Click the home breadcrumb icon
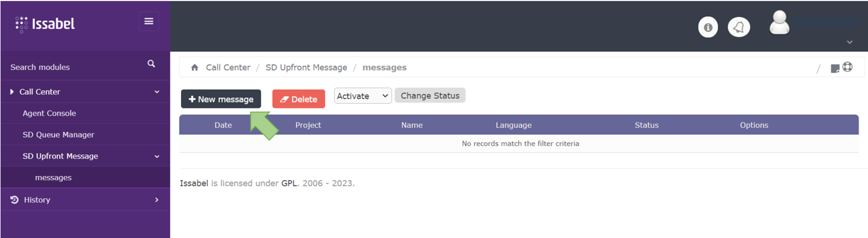Screen dimensions: 868x238 click(195, 68)
